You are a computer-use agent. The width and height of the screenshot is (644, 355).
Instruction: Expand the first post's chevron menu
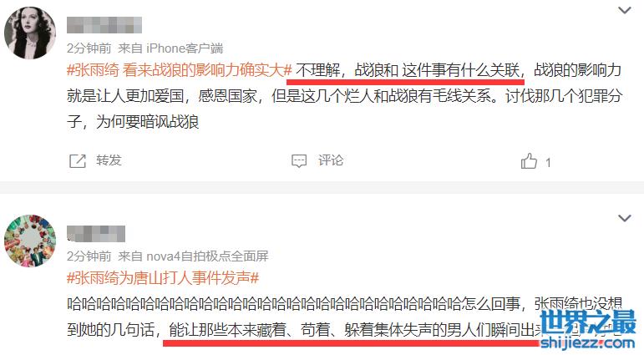point(624,10)
